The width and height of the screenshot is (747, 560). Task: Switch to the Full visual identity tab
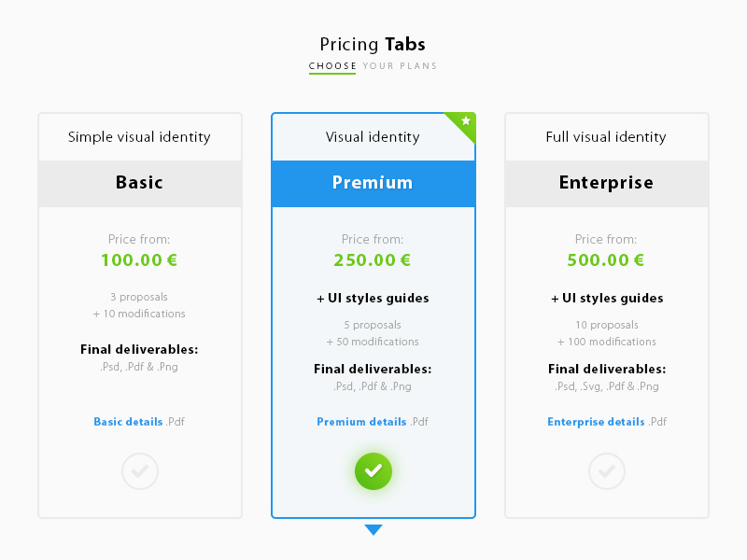607,136
